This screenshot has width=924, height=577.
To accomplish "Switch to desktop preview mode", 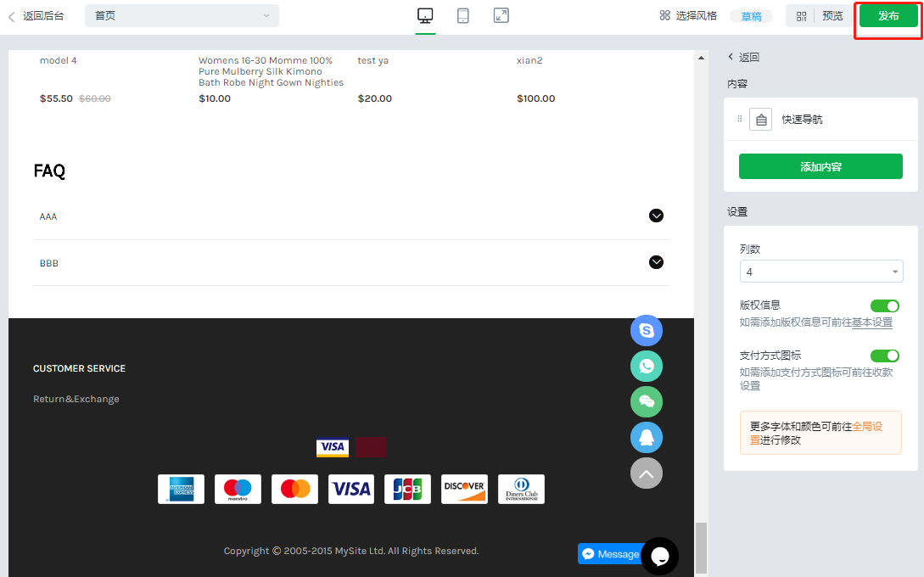I will tap(425, 16).
